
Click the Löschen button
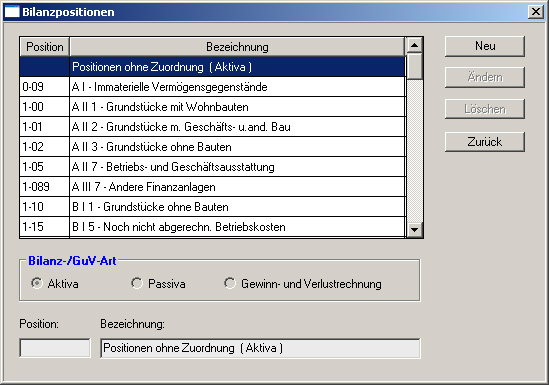(x=485, y=109)
